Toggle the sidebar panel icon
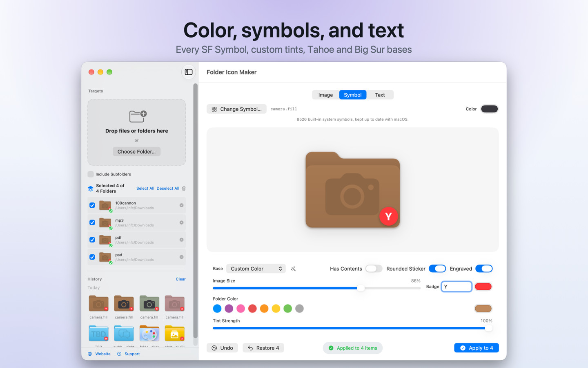 (x=188, y=72)
